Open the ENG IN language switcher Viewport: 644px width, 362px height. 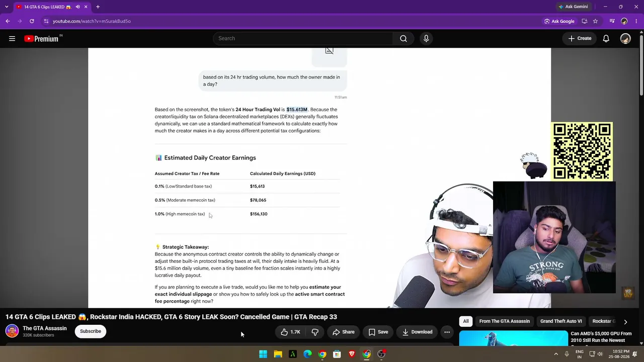pyautogui.click(x=580, y=354)
